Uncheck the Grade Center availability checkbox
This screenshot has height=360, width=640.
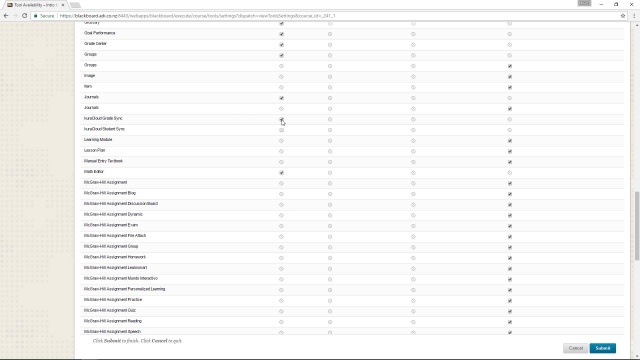click(x=281, y=44)
